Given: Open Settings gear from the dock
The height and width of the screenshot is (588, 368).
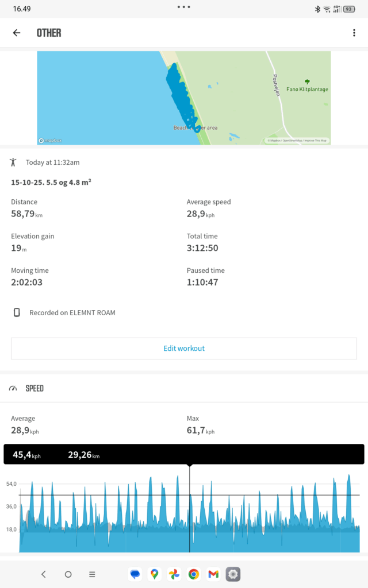Looking at the screenshot, I should click(233, 574).
